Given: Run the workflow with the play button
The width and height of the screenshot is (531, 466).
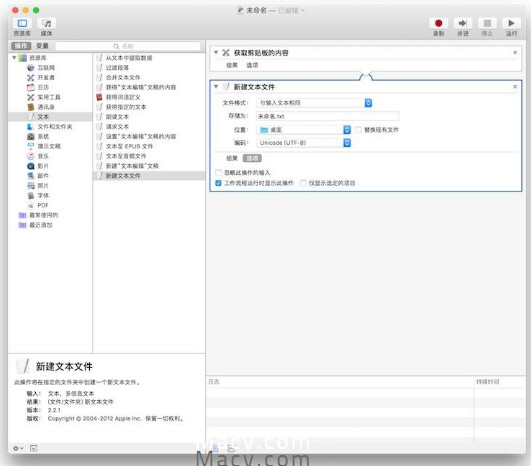Looking at the screenshot, I should [x=511, y=23].
